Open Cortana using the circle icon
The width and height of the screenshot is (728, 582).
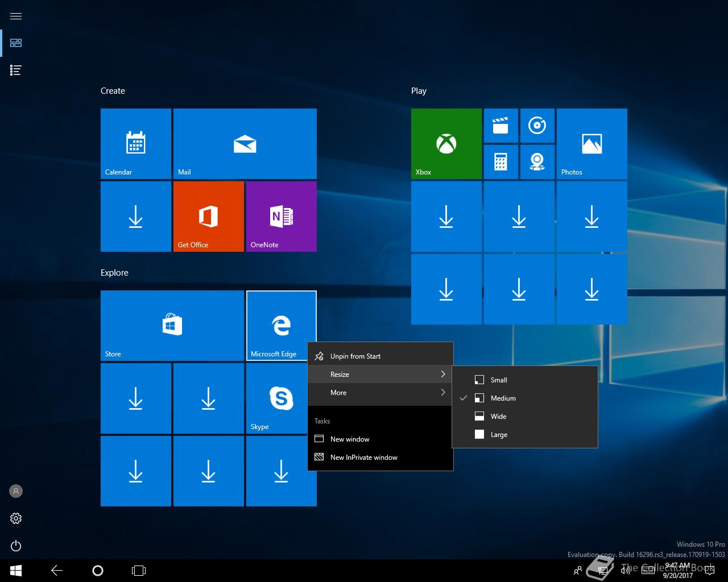tap(98, 571)
